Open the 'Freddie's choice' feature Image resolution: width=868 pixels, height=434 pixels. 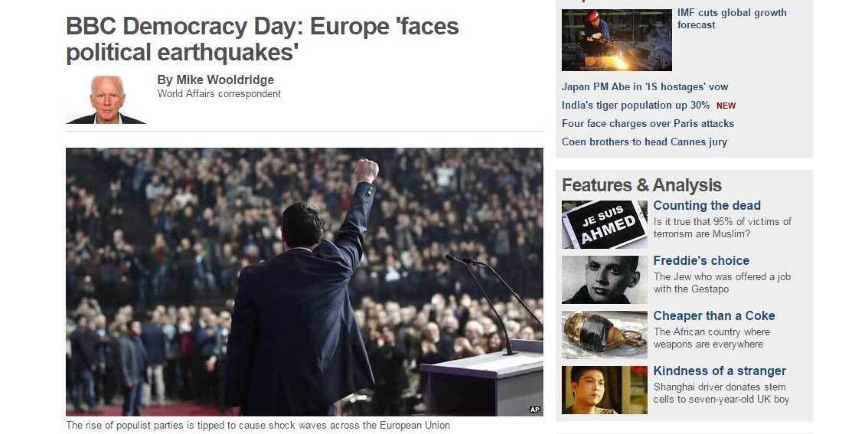(x=701, y=260)
